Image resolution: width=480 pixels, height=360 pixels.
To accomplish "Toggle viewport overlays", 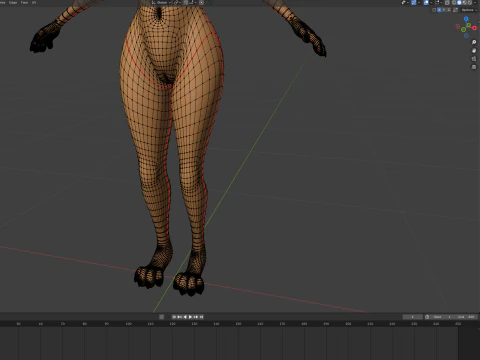I will tap(426, 2).
